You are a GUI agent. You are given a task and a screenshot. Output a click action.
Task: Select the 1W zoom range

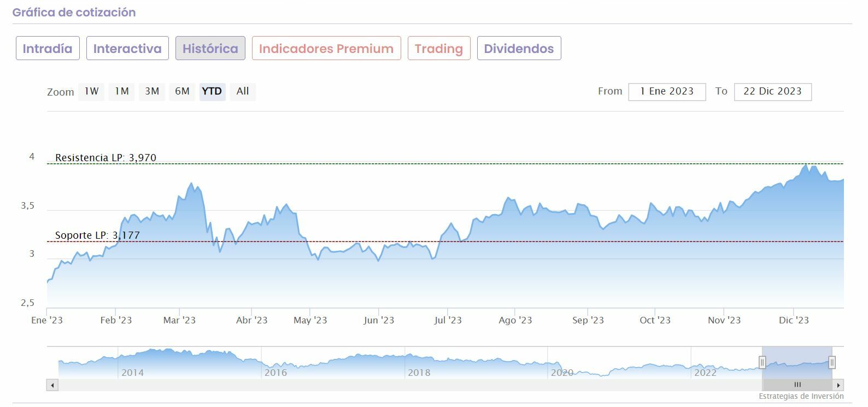point(91,91)
